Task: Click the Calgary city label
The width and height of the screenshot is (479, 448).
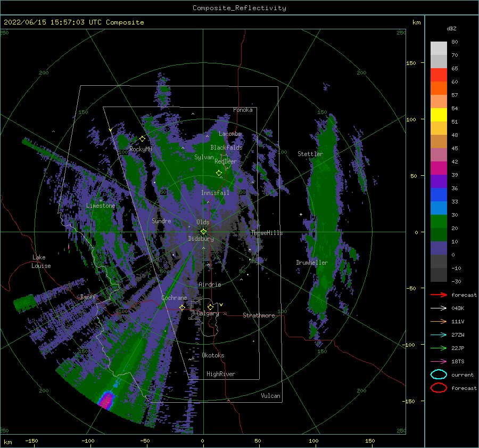Action: [x=208, y=313]
